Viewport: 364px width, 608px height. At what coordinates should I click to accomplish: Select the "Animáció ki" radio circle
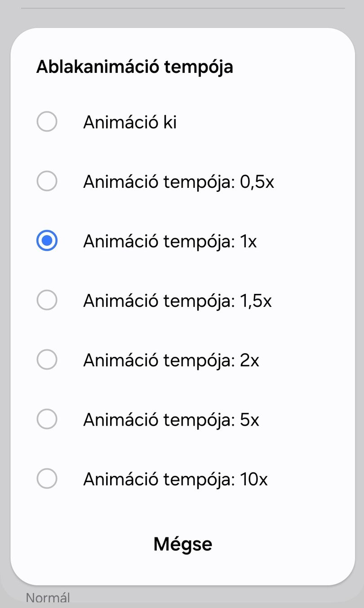pos(47,122)
